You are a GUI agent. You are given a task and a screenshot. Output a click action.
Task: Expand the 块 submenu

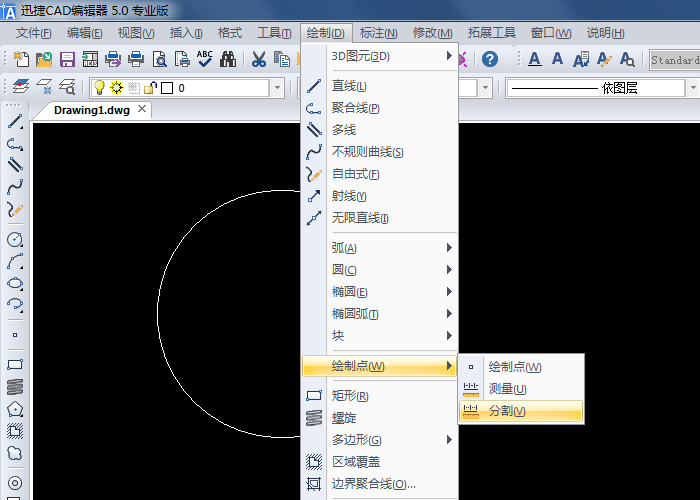coord(380,336)
